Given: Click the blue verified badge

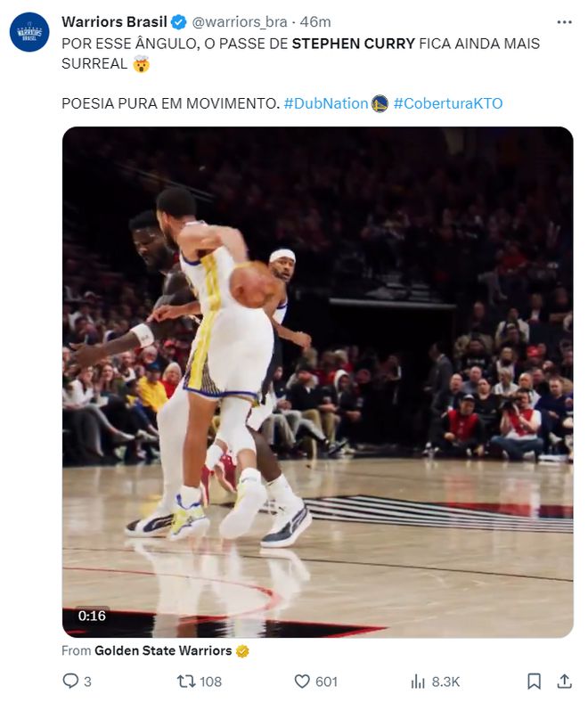Looking at the screenshot, I should 178,22.
